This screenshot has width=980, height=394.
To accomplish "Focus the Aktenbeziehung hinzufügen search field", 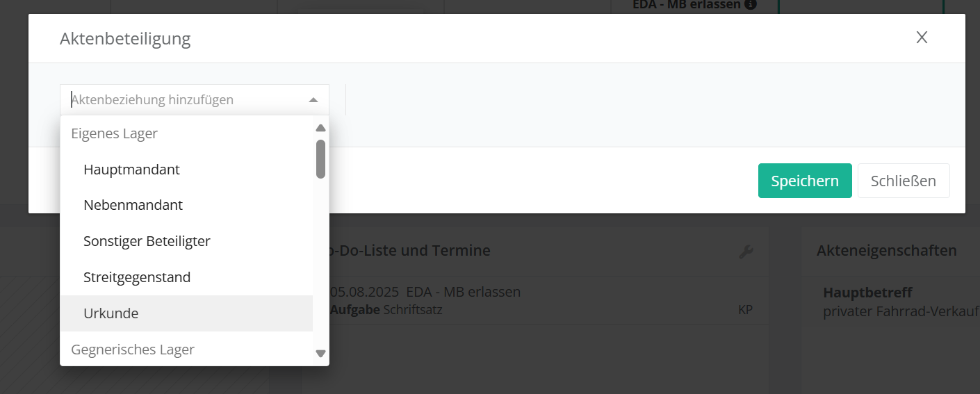I will (x=184, y=100).
